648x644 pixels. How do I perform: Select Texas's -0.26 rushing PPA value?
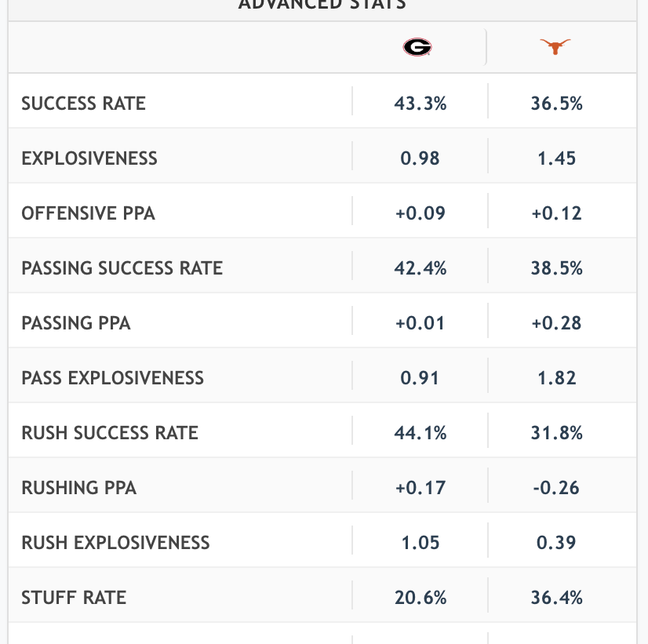(557, 488)
